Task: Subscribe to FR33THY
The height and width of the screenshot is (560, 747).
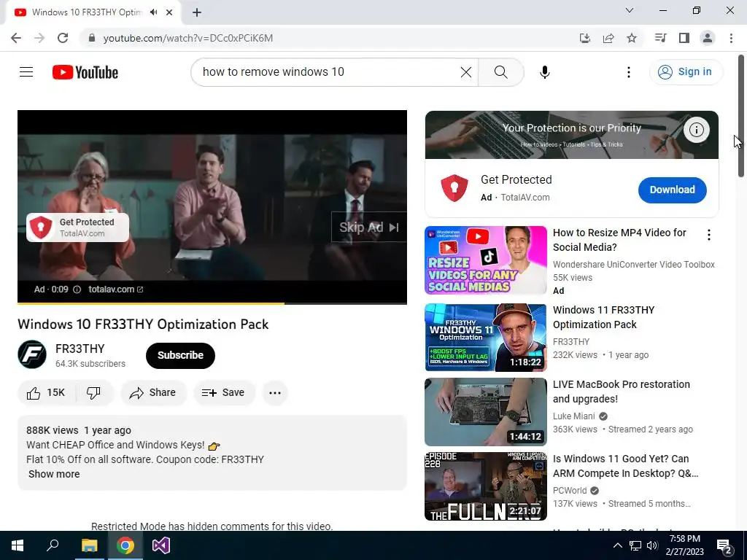Action: tap(181, 355)
